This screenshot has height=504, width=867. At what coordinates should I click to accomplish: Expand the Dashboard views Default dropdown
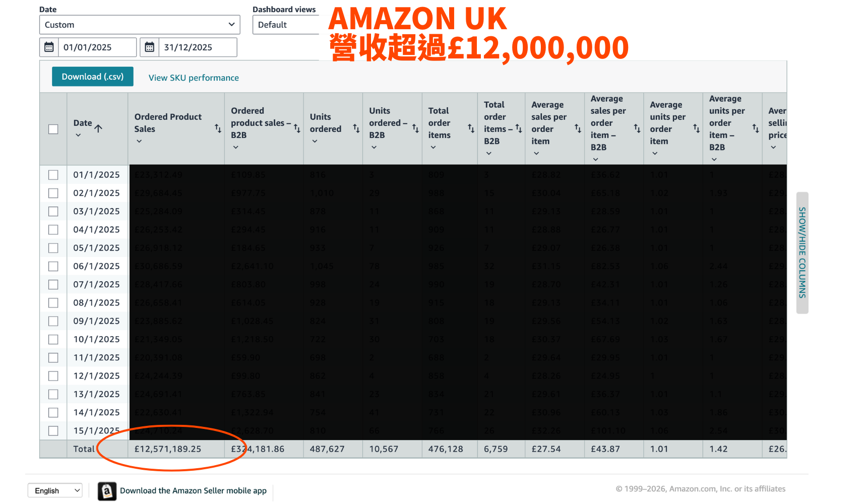coord(286,25)
